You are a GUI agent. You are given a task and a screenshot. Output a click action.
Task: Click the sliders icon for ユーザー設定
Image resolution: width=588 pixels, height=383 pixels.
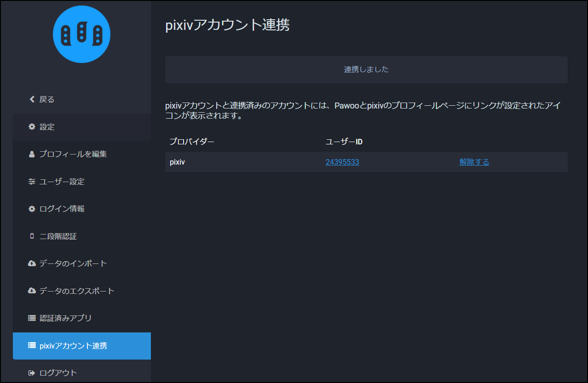[x=32, y=182]
